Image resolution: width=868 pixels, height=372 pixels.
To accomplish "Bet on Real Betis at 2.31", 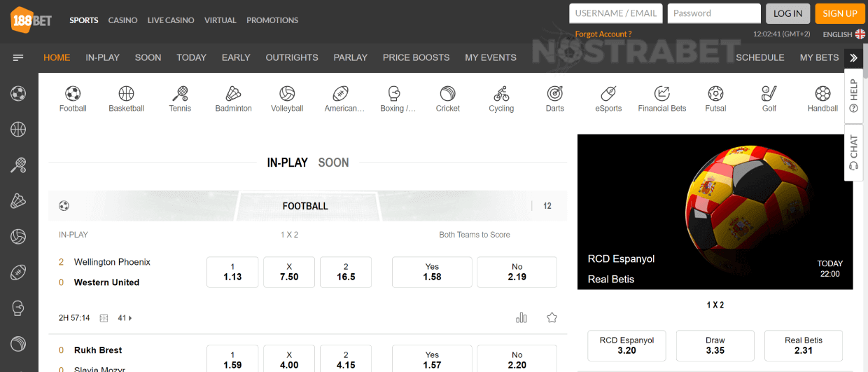I will click(x=804, y=345).
